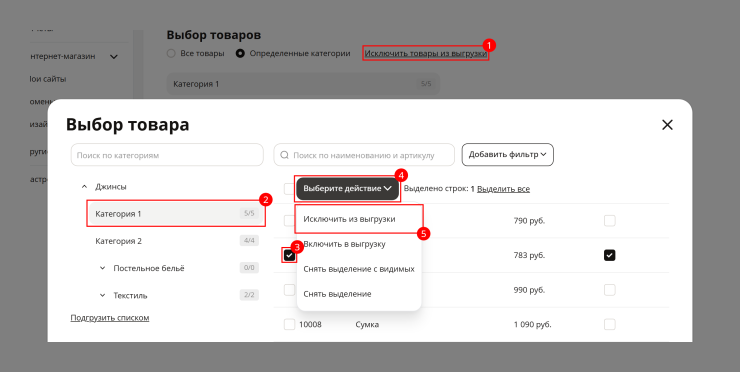Toggle the right-side checkbox of the 990 руб. row
740x372 pixels.
click(610, 290)
